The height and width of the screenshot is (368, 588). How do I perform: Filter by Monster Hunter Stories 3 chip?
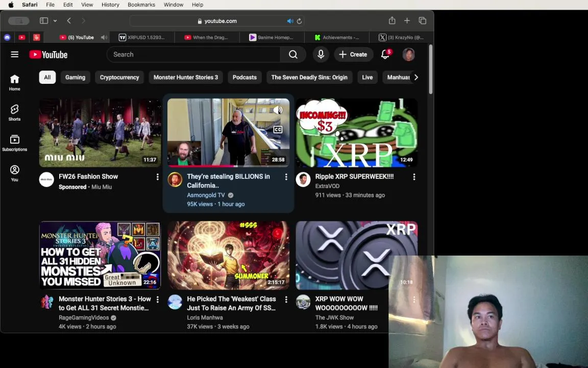(x=186, y=77)
